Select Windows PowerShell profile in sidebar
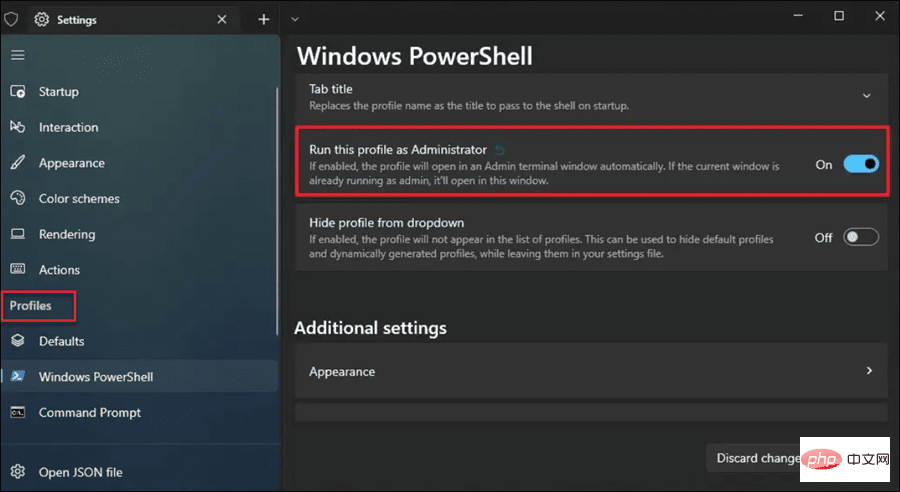Viewport: 900px width, 492px height. click(x=139, y=377)
